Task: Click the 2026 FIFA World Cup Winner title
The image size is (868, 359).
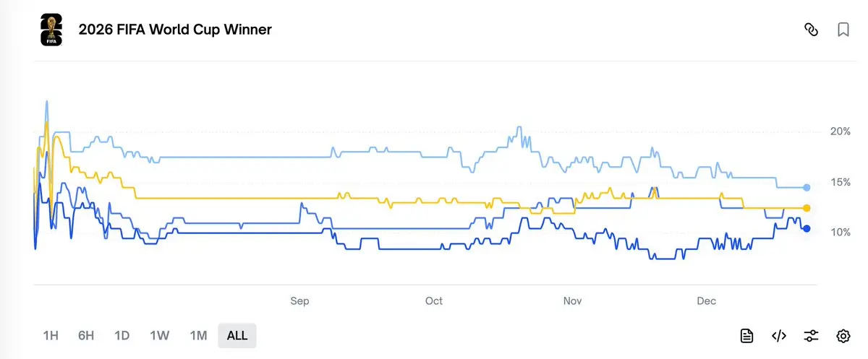Action: (175, 30)
